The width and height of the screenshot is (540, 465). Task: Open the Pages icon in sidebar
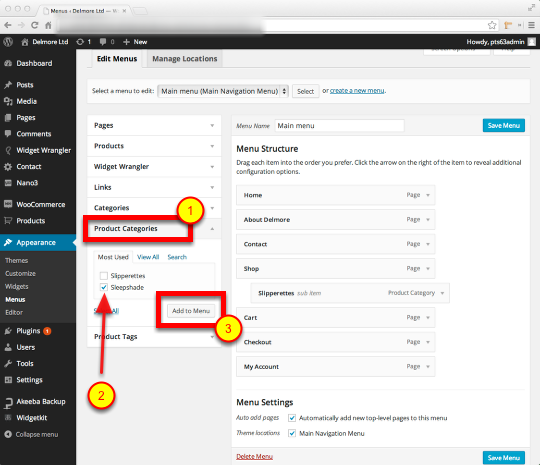[x=8, y=118]
